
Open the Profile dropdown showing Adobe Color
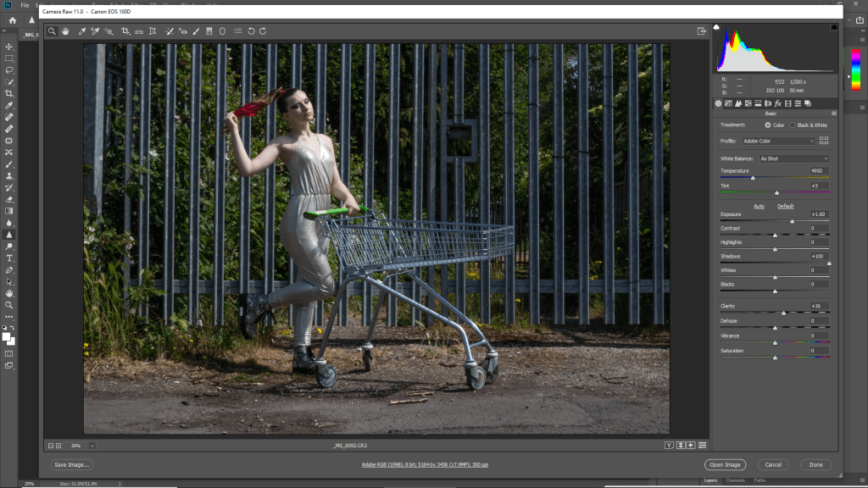[778, 141]
